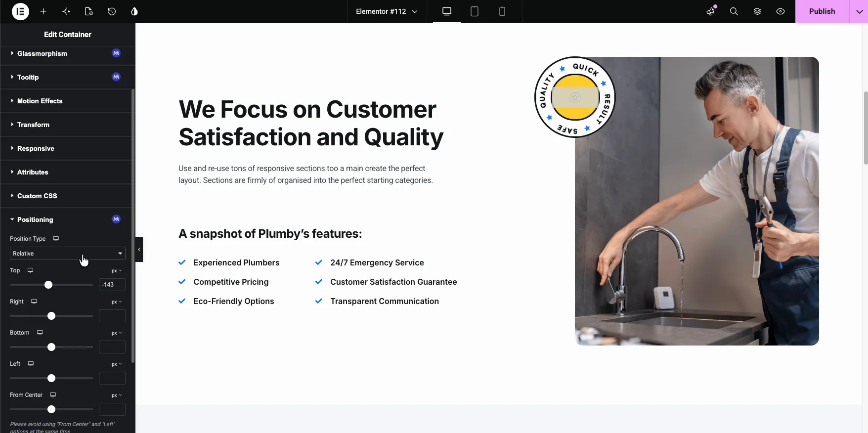Open the History clock icon

pyautogui.click(x=112, y=11)
